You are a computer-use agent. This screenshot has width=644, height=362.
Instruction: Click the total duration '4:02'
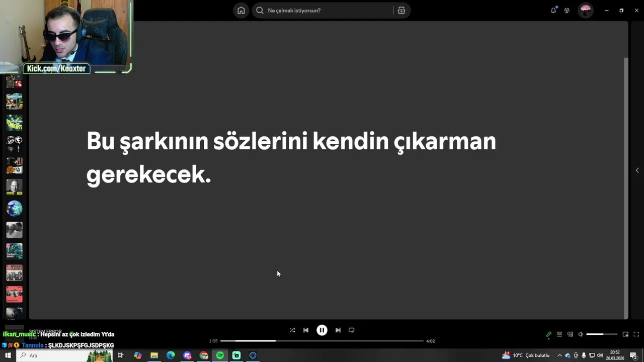(x=431, y=341)
